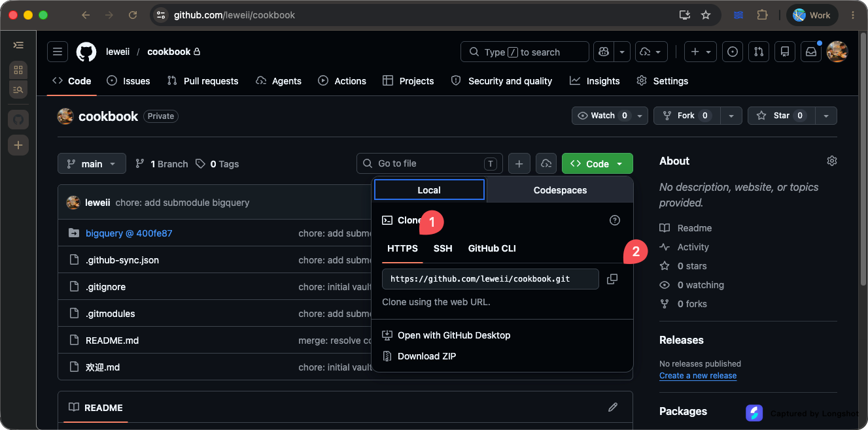Switch to the Actions tab
This screenshot has width=868, height=430.
coord(342,81)
